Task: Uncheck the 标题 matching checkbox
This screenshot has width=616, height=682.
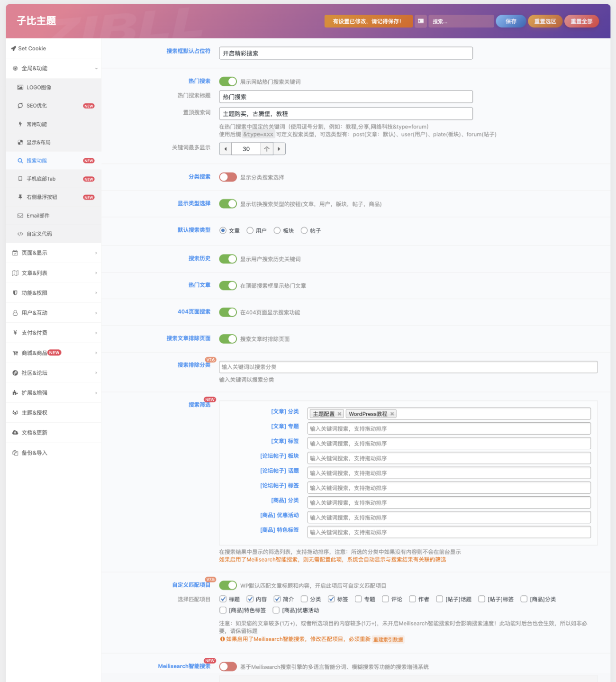Action: [223, 599]
